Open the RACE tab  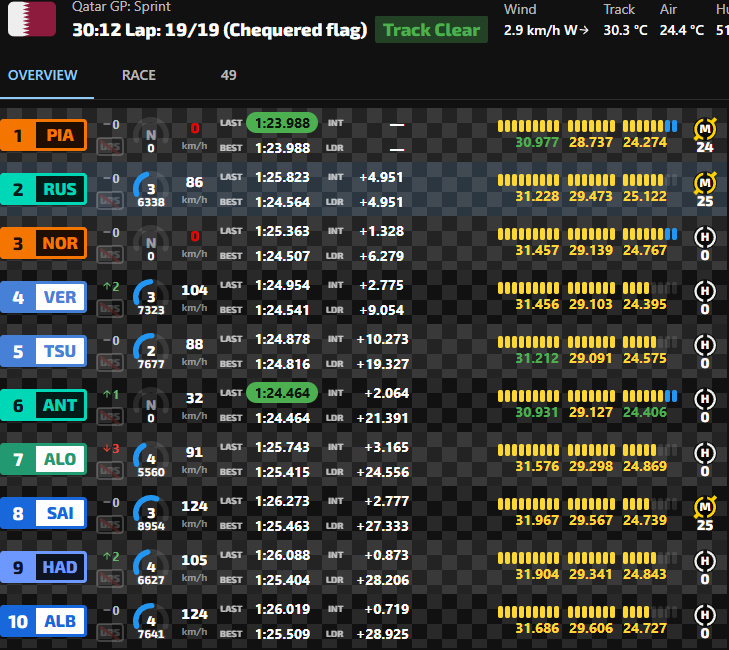click(x=139, y=76)
